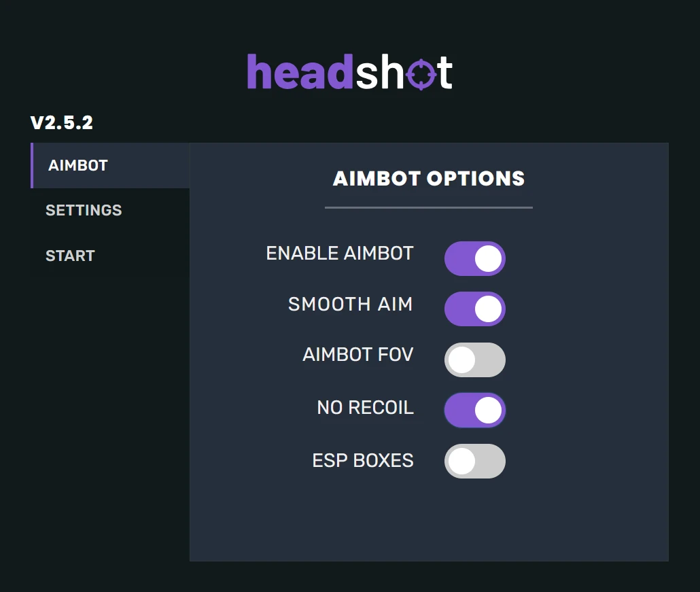This screenshot has width=700, height=592.
Task: Enable ESP BOXES
Action: pyautogui.click(x=475, y=461)
